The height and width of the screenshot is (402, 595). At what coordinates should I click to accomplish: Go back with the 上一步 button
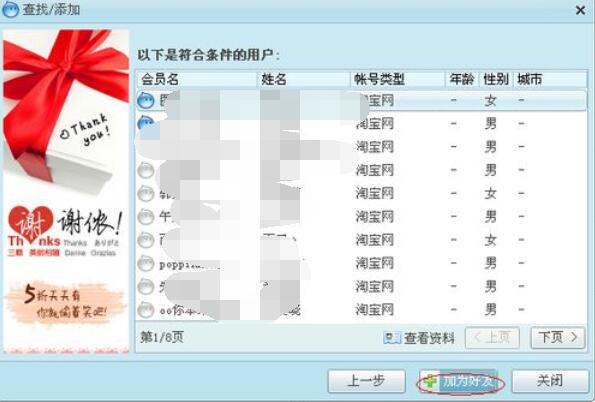pos(366,381)
